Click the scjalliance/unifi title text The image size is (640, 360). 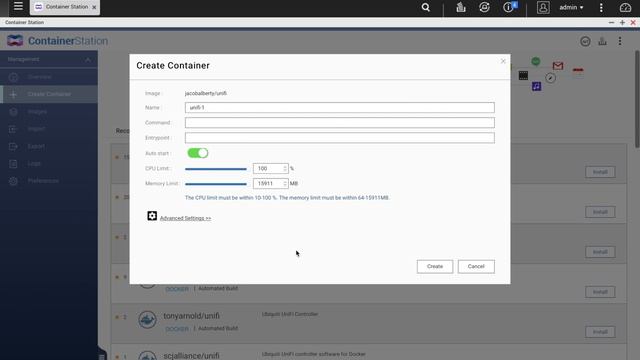click(x=191, y=356)
